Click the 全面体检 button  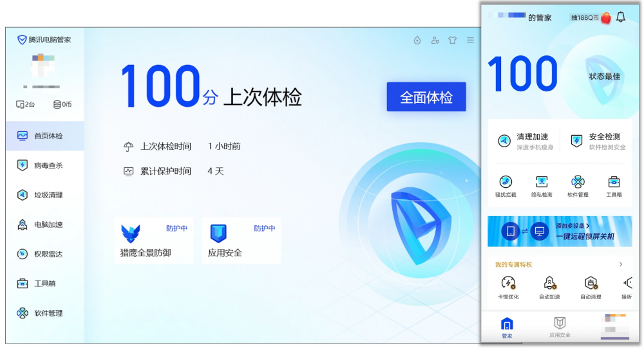click(x=426, y=97)
